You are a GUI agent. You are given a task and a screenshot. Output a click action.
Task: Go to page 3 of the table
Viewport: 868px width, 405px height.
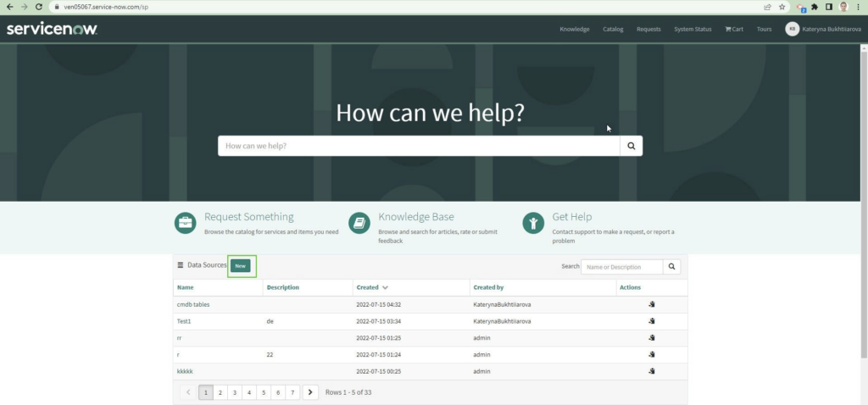pos(235,392)
